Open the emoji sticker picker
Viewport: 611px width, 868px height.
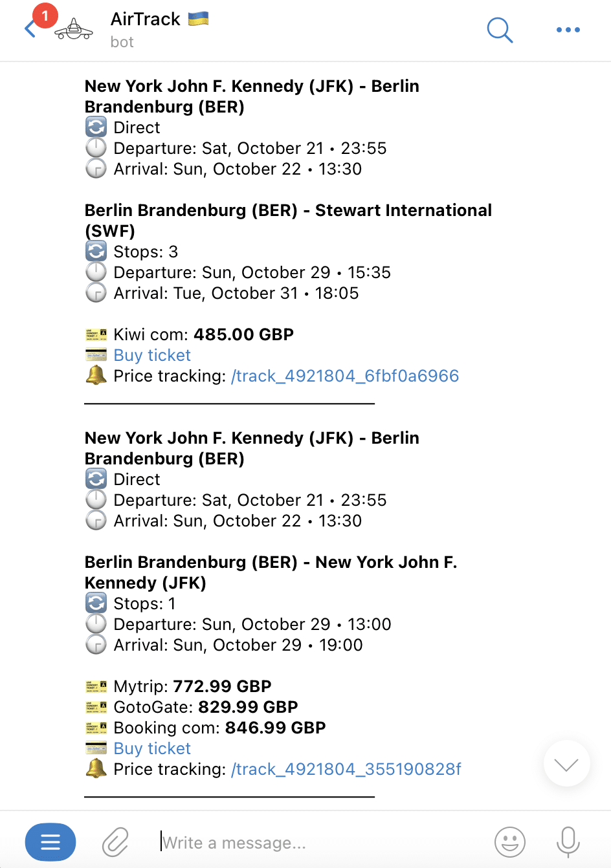pos(510,842)
